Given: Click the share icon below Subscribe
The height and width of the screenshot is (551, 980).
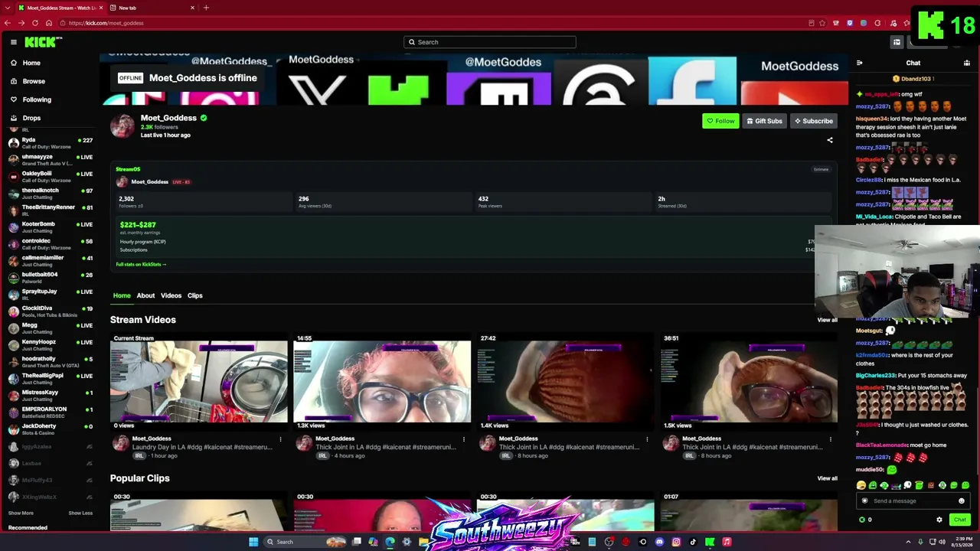Looking at the screenshot, I should [830, 140].
